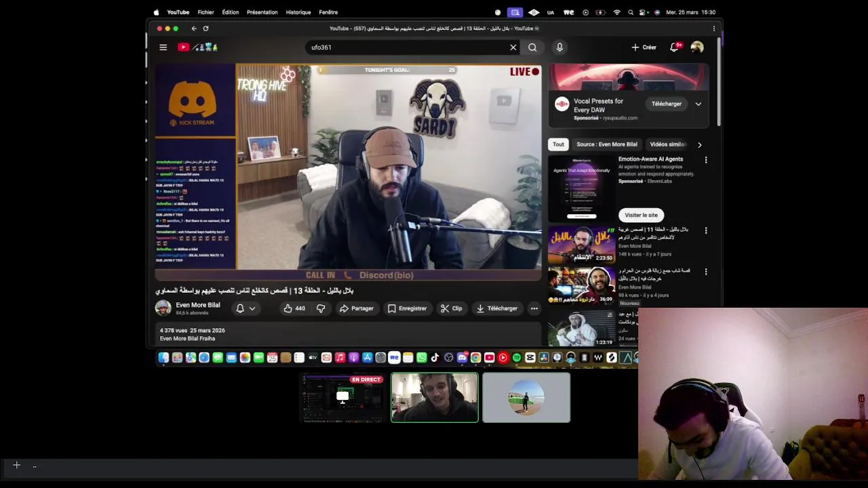868x488 pixels.
Task: Select the highlighted participant video tile
Action: pyautogui.click(x=435, y=398)
